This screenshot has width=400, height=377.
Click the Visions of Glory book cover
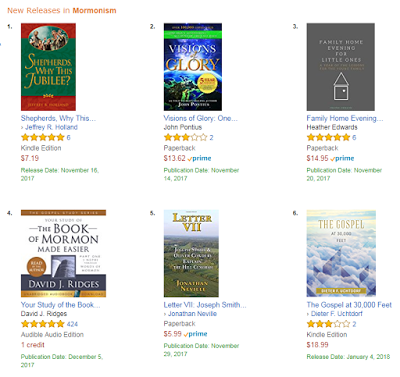(x=193, y=67)
